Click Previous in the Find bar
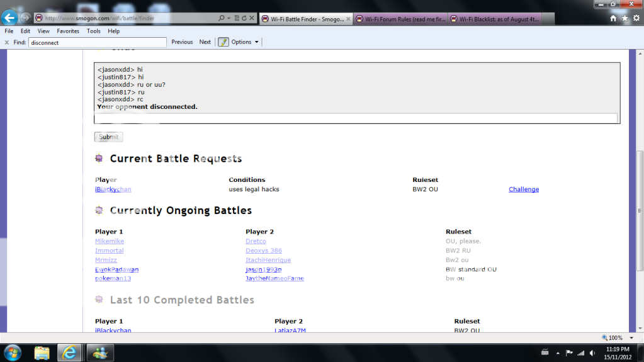Screen dimensions: 644x362 [182, 42]
